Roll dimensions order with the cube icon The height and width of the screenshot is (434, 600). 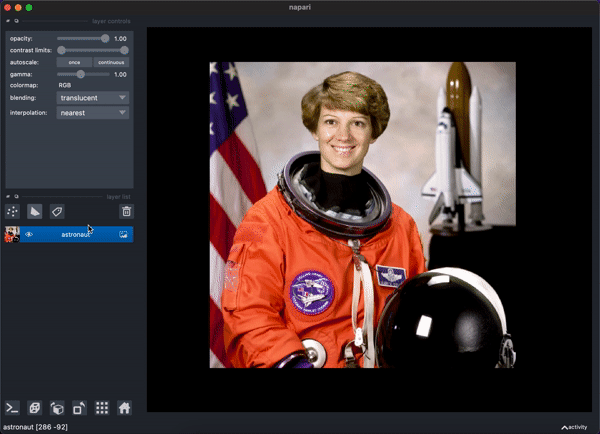(x=57, y=408)
